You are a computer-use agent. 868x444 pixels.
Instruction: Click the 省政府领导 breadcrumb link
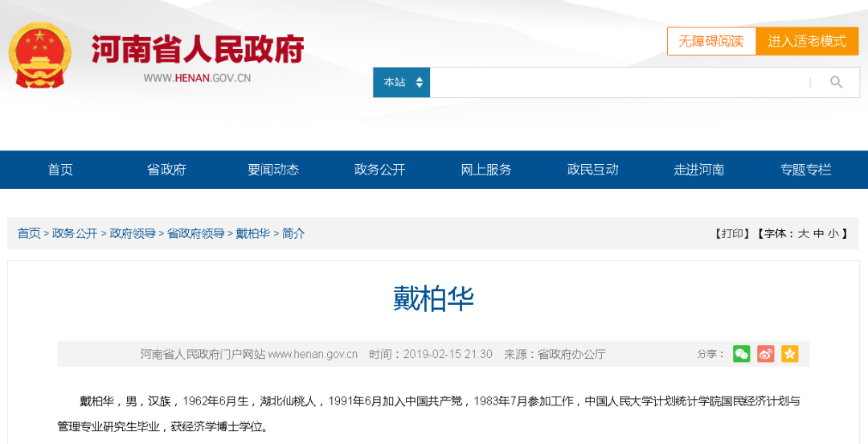196,233
